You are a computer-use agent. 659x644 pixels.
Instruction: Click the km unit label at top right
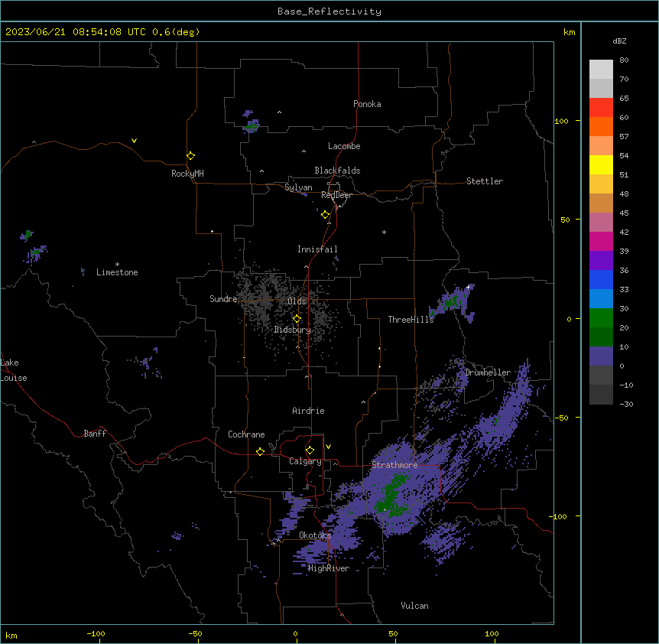pos(569,32)
